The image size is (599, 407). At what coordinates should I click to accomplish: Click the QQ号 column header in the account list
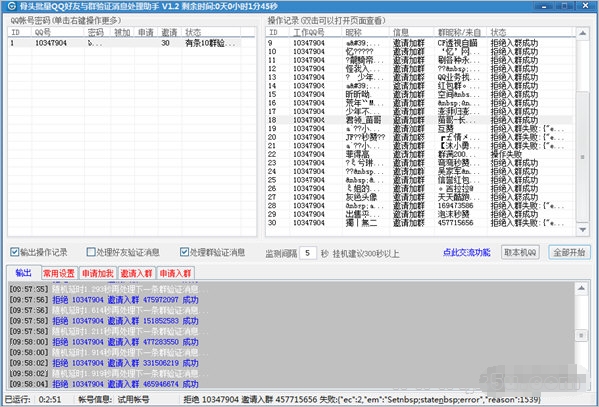[58, 32]
